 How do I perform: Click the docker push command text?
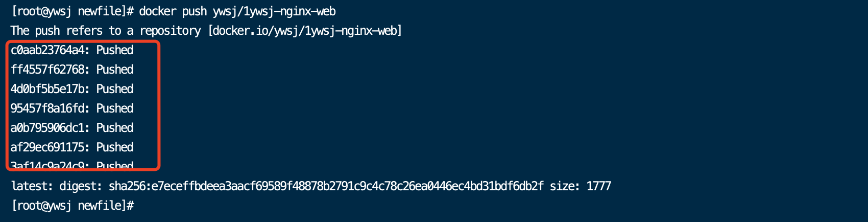click(237, 11)
